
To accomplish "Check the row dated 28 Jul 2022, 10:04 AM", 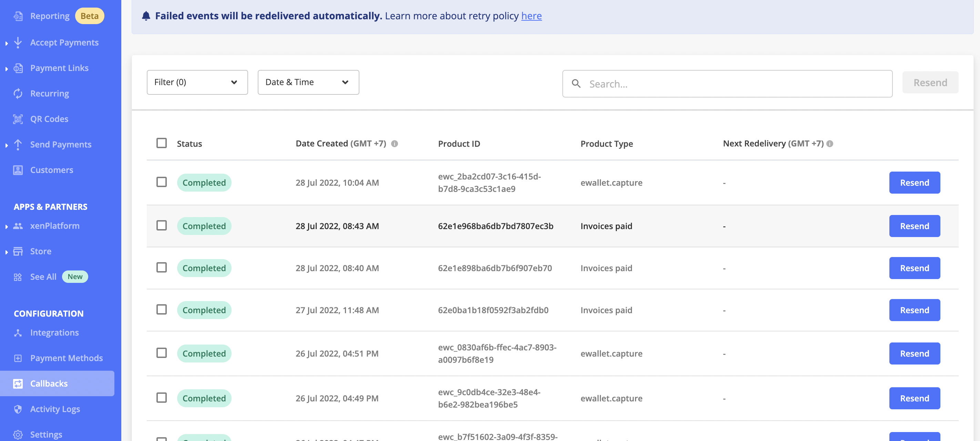I will (162, 182).
